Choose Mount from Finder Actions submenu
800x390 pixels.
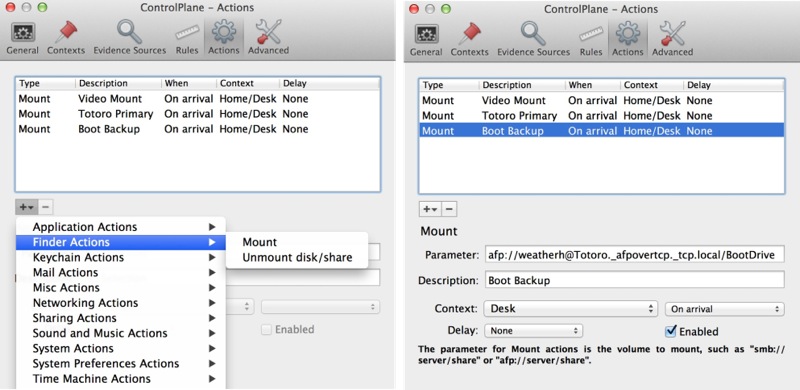pos(296,242)
